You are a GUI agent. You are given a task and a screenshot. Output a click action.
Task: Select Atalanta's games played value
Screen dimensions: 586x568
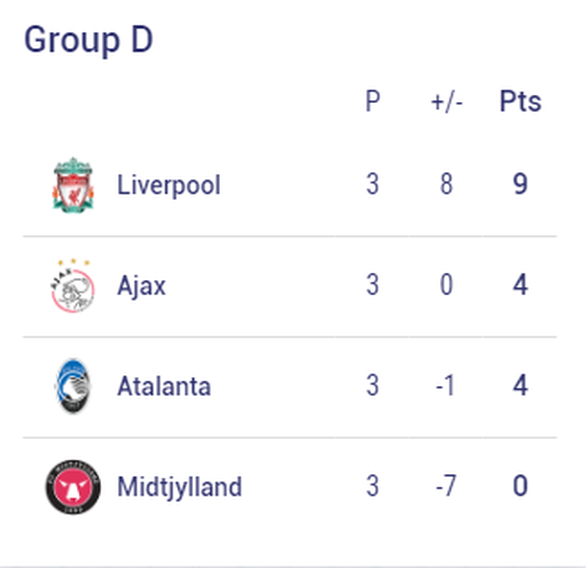pos(373,385)
